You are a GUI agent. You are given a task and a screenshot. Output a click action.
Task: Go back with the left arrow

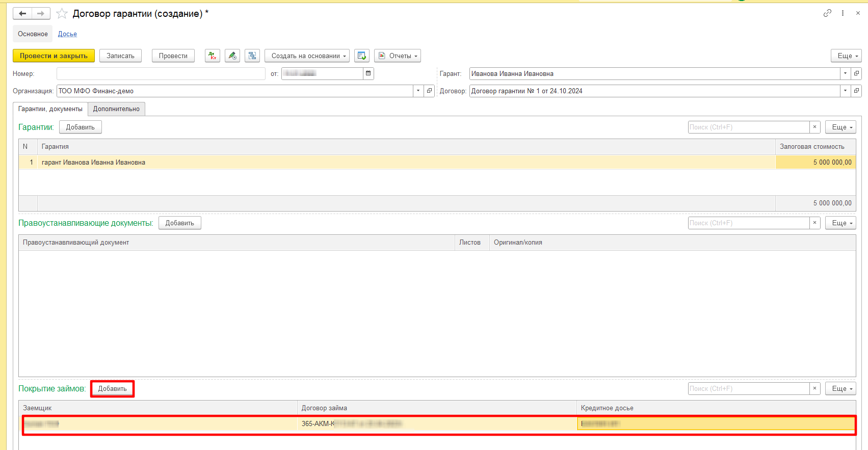22,14
